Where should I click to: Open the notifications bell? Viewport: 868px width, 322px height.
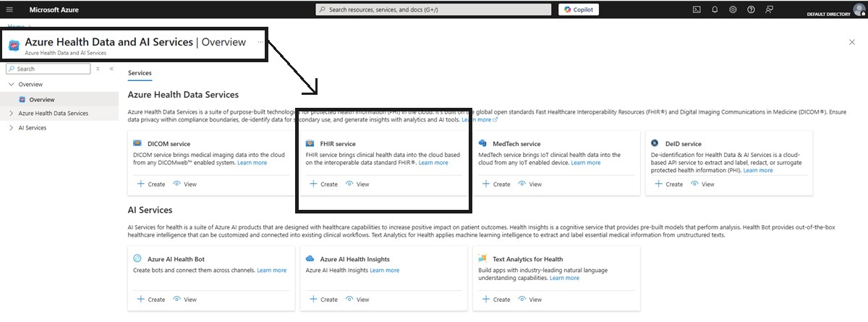[715, 9]
